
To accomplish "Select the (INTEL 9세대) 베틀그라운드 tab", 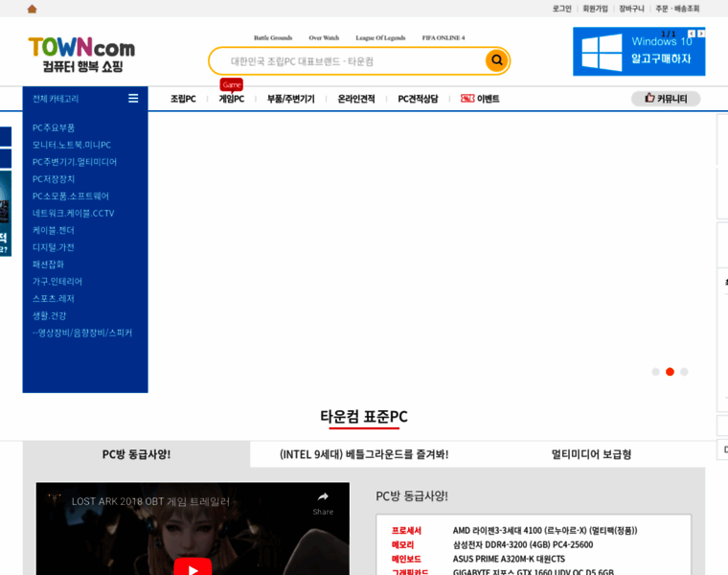I will coord(364,454).
